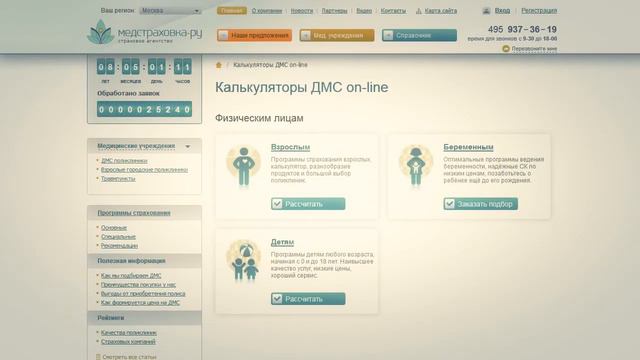The width and height of the screenshot is (640, 360).
Task: Open the highlighted Главная menu item
Action: click(x=231, y=11)
